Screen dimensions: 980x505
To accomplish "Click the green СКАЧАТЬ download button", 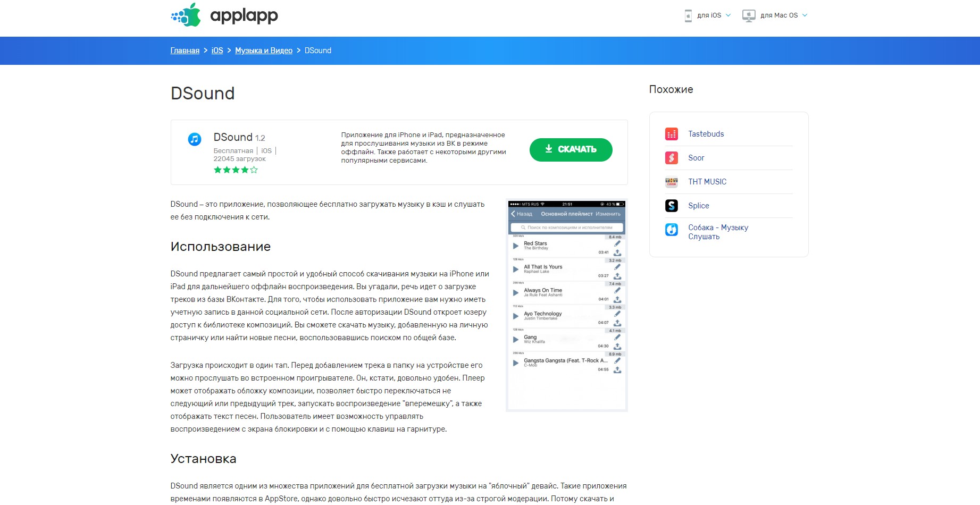I will [x=571, y=149].
